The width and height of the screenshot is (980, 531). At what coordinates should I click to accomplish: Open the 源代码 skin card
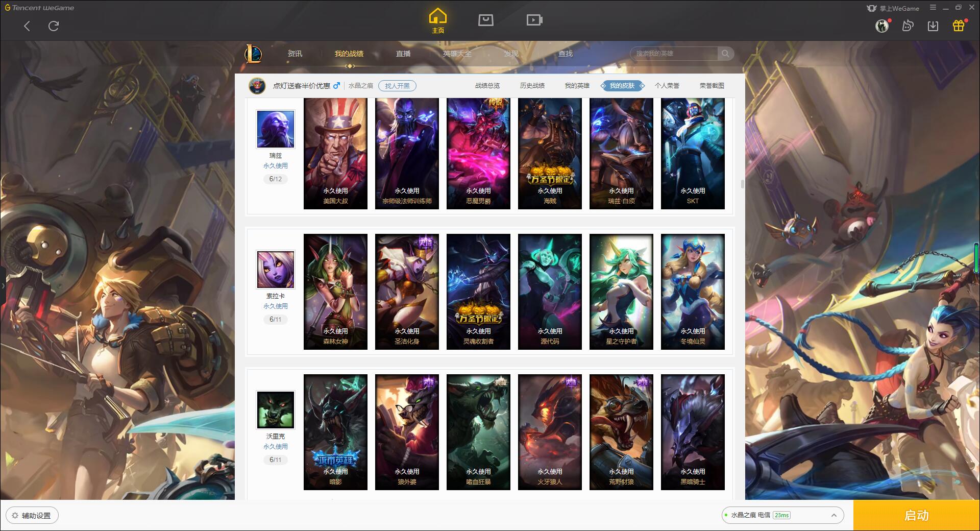[x=550, y=292]
